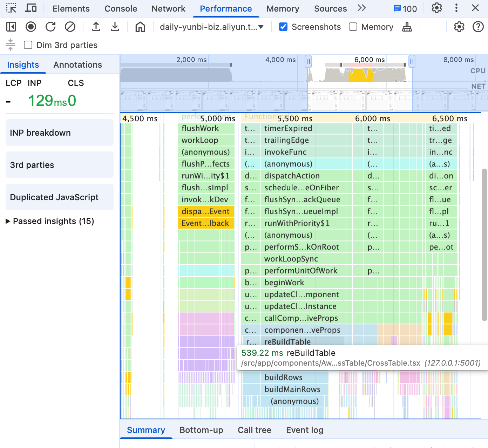Screen dimensions: 488x448
Task: Toggle the device toolbar icon
Action: [31, 8]
